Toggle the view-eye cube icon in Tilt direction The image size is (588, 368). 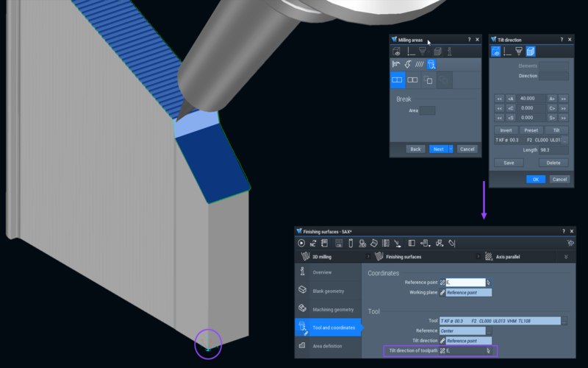click(495, 52)
